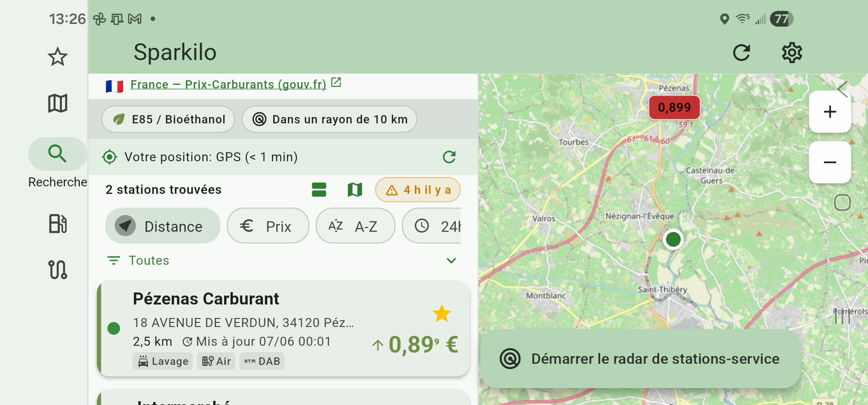
Task: Tap the DAB service tag
Action: click(262, 361)
